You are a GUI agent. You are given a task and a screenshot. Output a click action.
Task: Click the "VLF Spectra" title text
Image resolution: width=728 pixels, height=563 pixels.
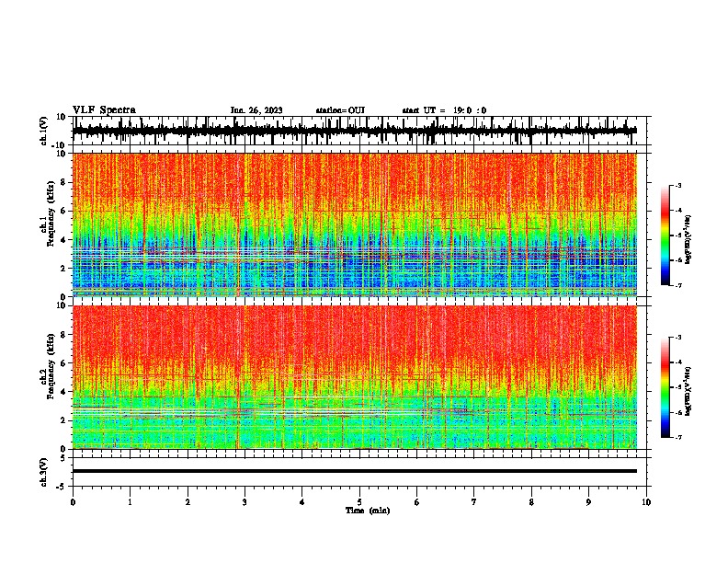104,110
